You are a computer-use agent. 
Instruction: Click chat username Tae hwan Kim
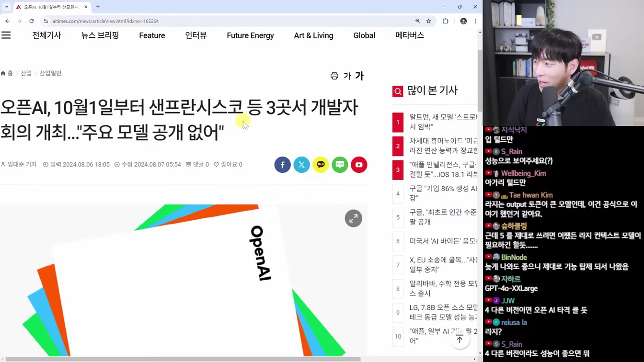pos(531,195)
